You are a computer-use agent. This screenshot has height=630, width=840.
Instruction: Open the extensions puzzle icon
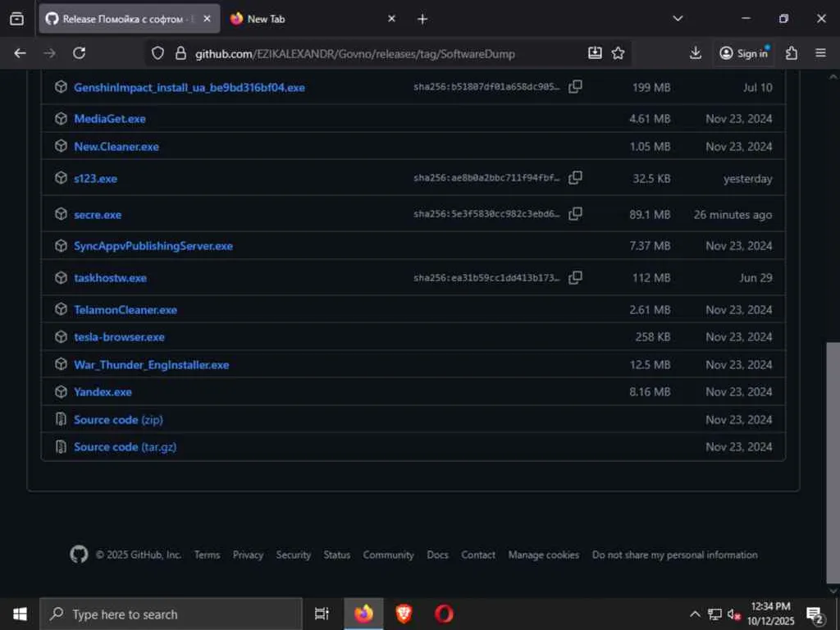[x=792, y=53]
